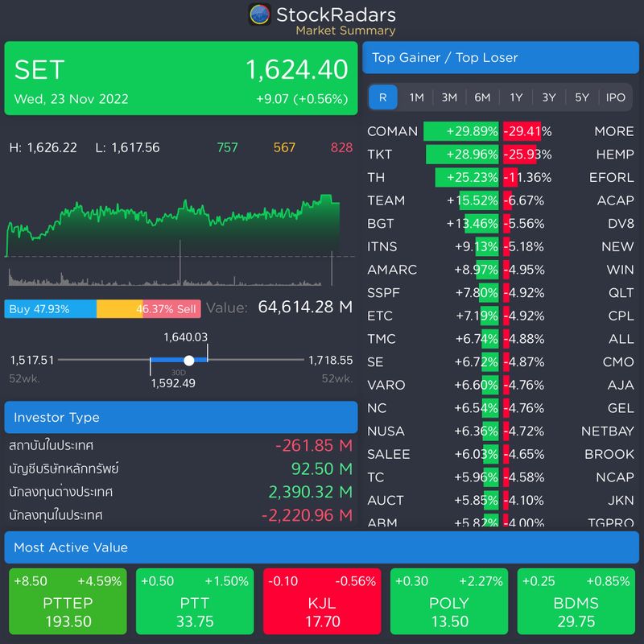This screenshot has width=644, height=644.
Task: Select gainer AUCT
Action: (x=386, y=500)
